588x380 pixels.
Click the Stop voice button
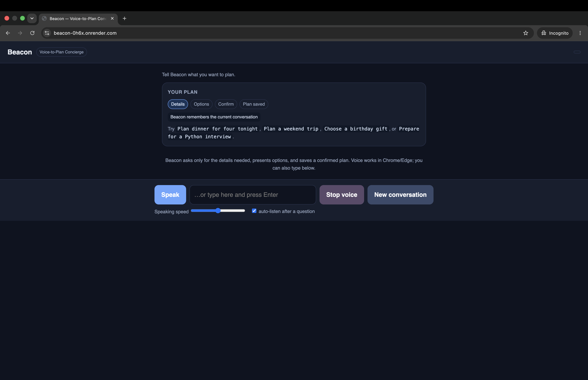click(341, 195)
